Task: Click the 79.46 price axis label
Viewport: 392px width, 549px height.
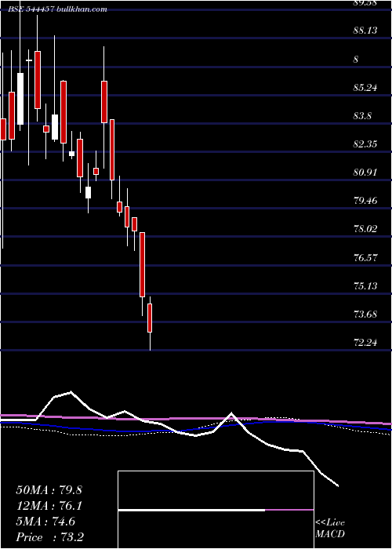Action: (x=365, y=201)
